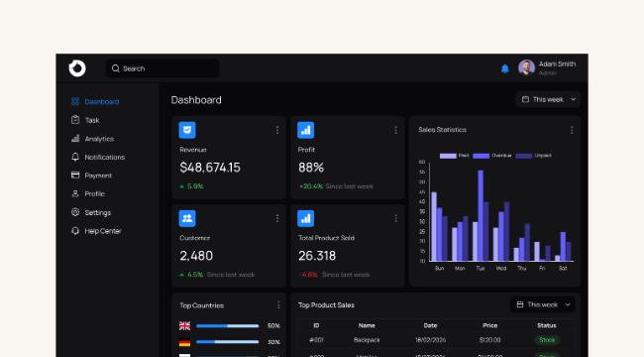Click the $48,674.15 revenue value
This screenshot has height=357, width=644.
210,168
